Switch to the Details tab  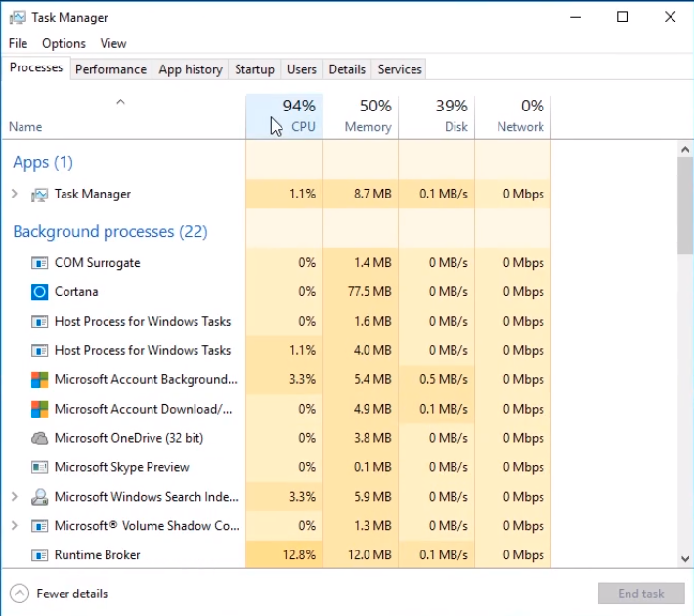click(347, 69)
